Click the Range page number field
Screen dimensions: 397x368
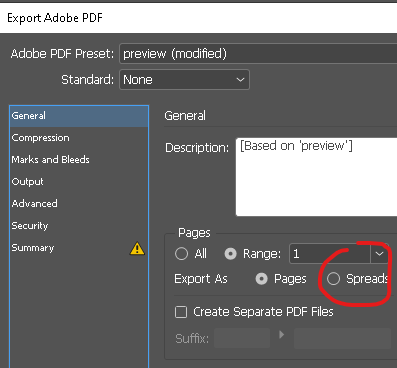330,254
